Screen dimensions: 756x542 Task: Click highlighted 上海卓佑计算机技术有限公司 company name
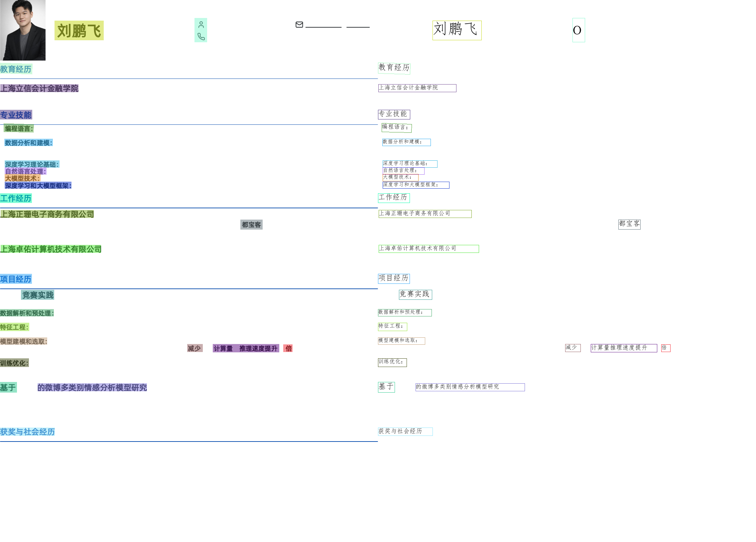[51, 249]
